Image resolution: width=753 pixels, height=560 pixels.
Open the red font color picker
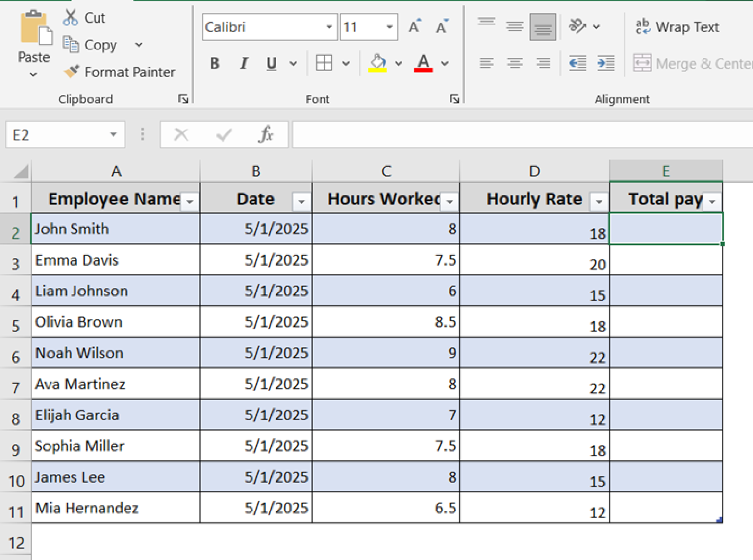point(425,63)
